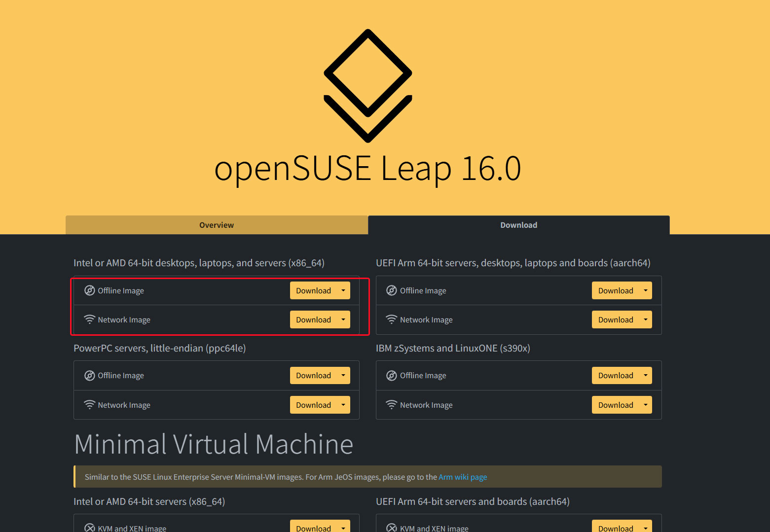Download the x86_64 Network Image
770x532 pixels.
313,319
